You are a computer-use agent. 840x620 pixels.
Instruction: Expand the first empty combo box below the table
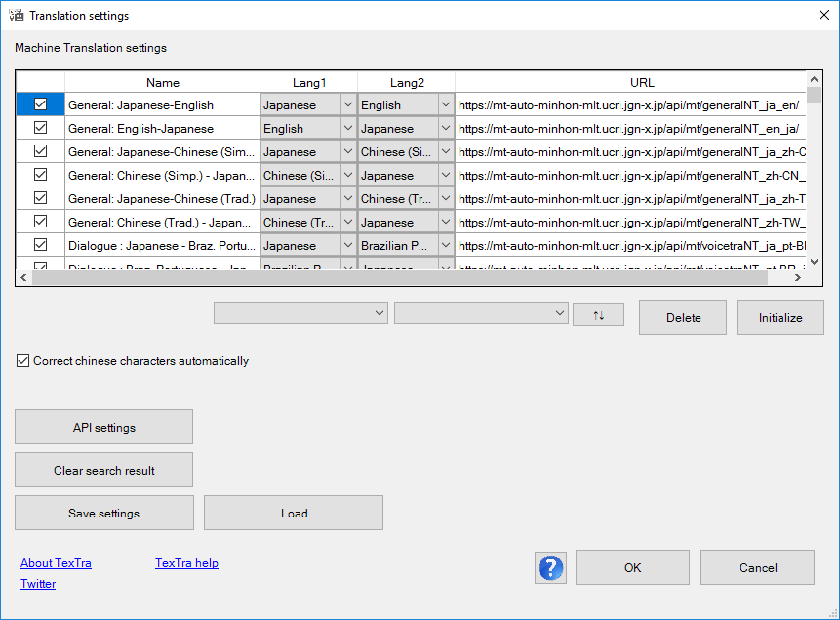coord(300,313)
